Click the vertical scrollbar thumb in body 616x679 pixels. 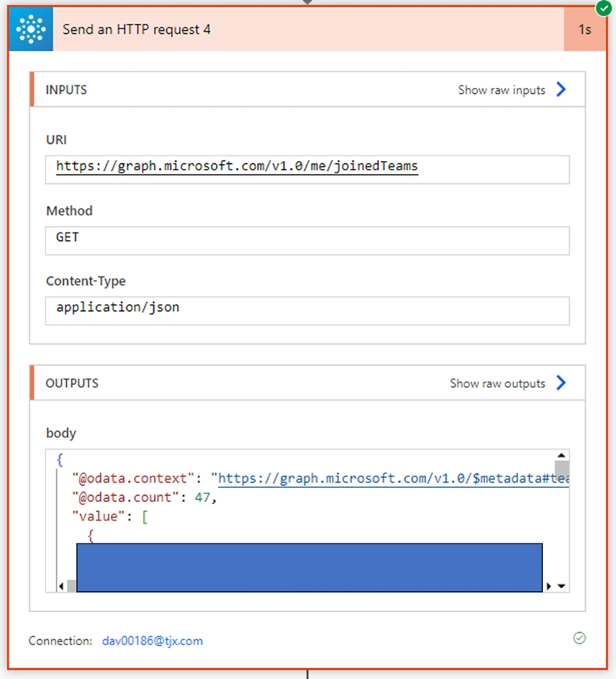click(x=562, y=469)
